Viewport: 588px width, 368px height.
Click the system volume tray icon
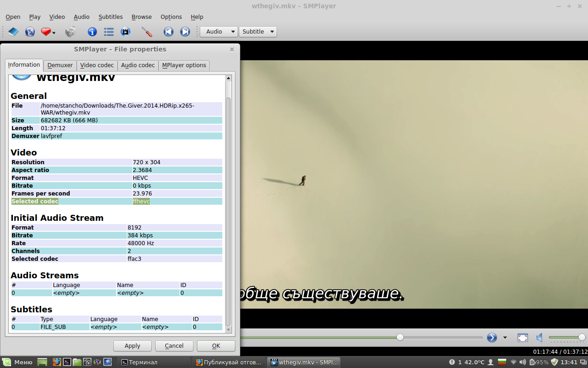click(523, 362)
